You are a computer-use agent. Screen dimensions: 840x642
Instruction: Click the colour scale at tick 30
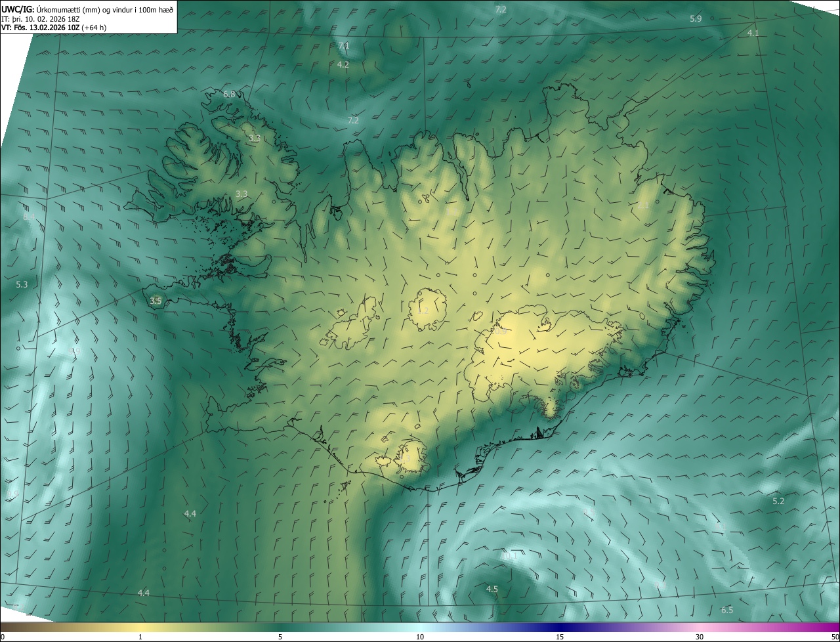pyautogui.click(x=700, y=637)
